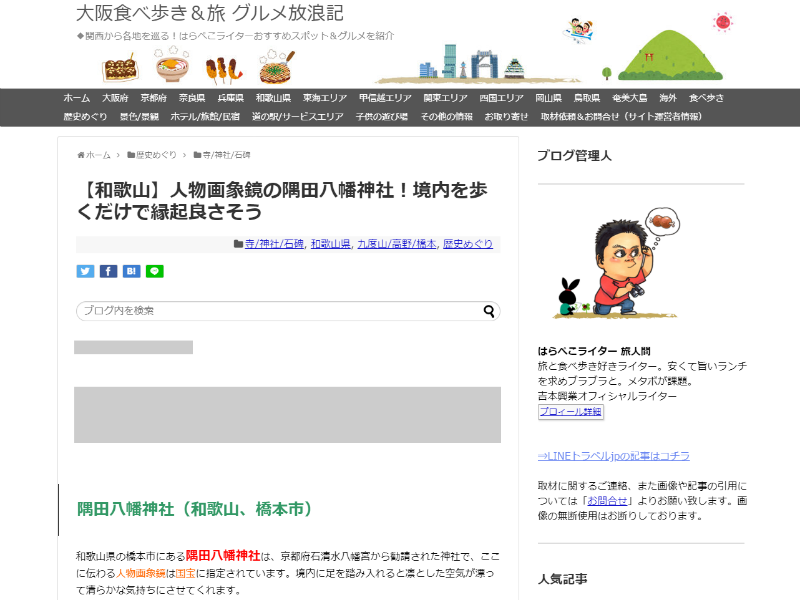
Task: Share the article on Twitter
Action: tap(85, 271)
